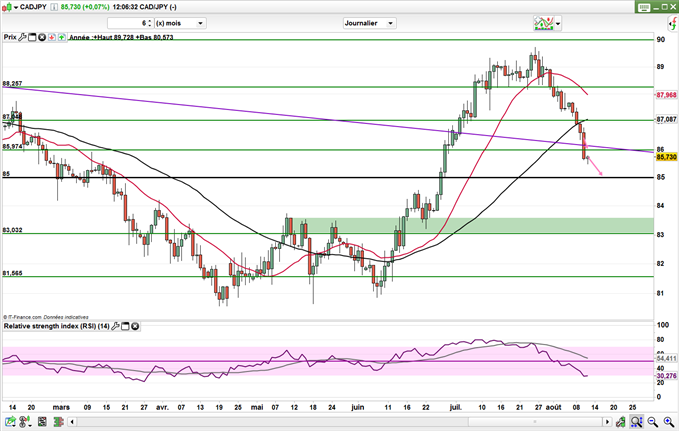Click the candlestick chart style icon
This screenshot has width=679, height=431.
coord(7,7)
